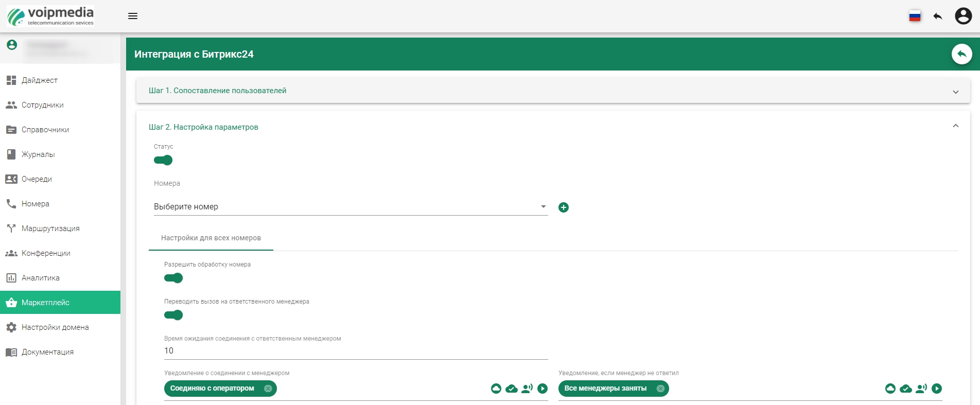Open the Журналы book icon

coord(11,154)
